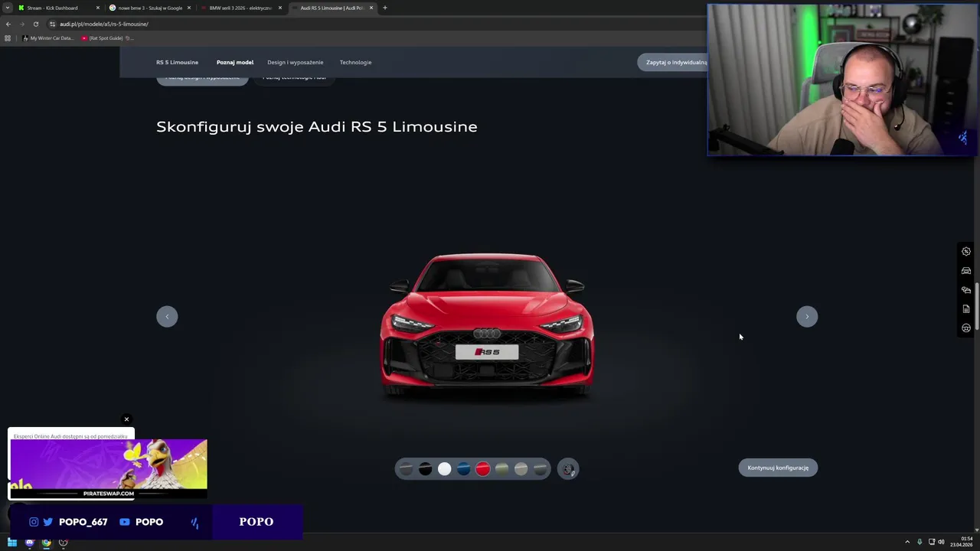The image size is (980, 551).
Task: Close the BMW serii 3 2026 tab
Action: pos(280,8)
